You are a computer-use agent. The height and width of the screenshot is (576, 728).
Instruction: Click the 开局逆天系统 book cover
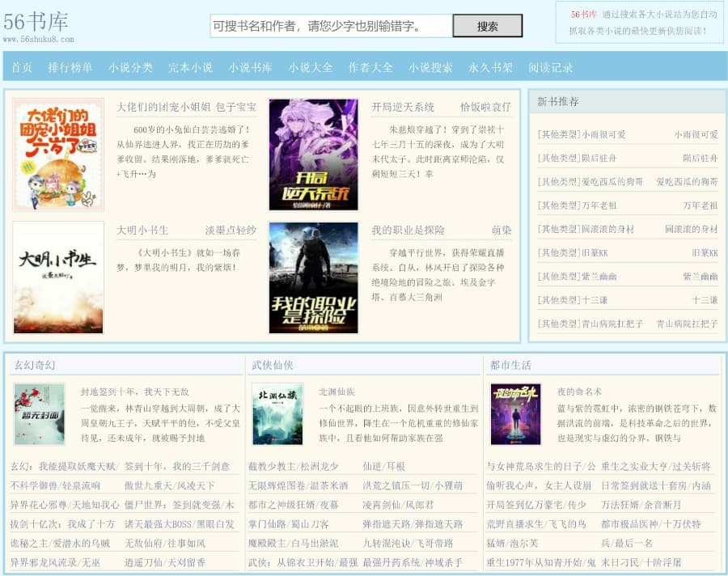[x=314, y=154]
